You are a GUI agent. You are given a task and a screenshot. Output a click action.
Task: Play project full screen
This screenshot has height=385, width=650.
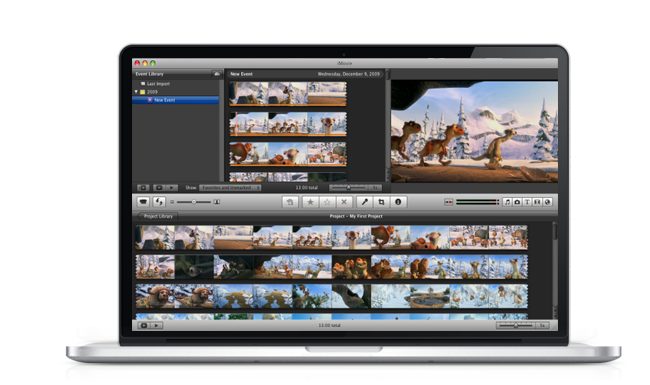coord(144,325)
